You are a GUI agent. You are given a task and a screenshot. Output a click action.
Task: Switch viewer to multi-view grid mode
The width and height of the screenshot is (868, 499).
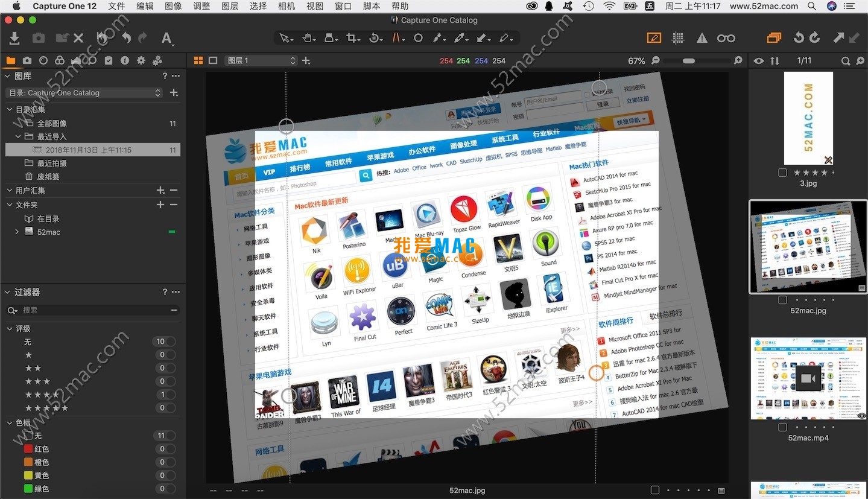click(198, 60)
